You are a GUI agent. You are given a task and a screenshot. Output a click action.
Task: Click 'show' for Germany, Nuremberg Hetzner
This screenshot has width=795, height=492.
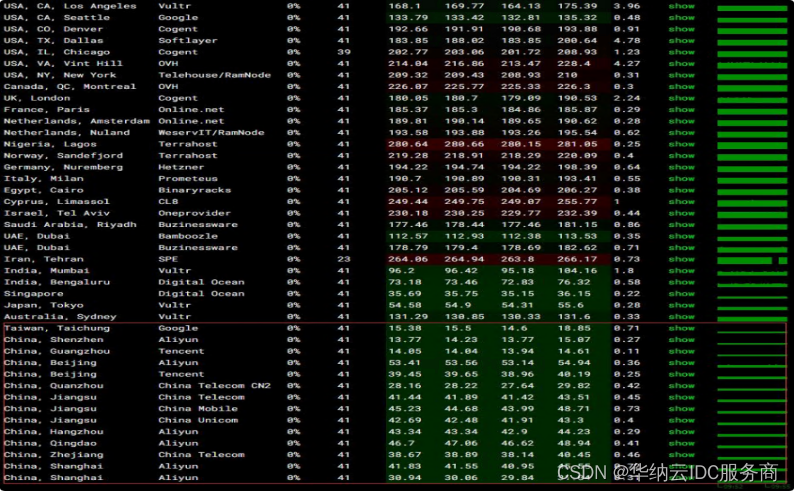[681, 167]
